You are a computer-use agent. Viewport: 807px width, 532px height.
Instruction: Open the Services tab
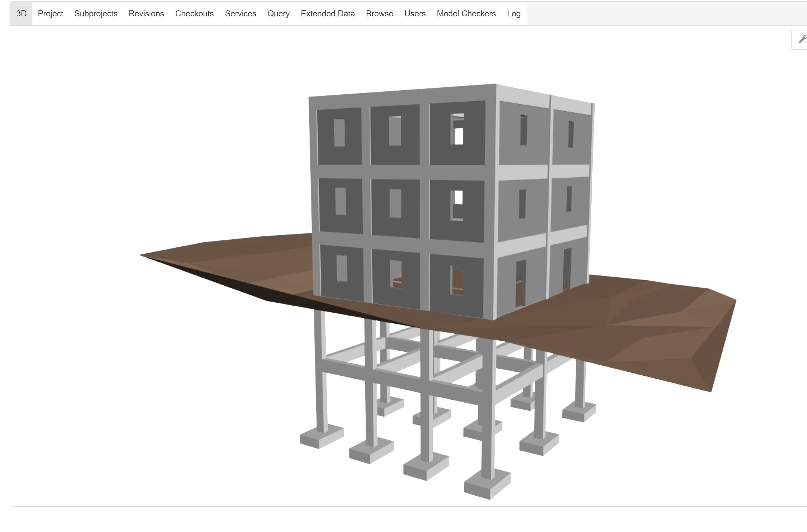[240, 13]
